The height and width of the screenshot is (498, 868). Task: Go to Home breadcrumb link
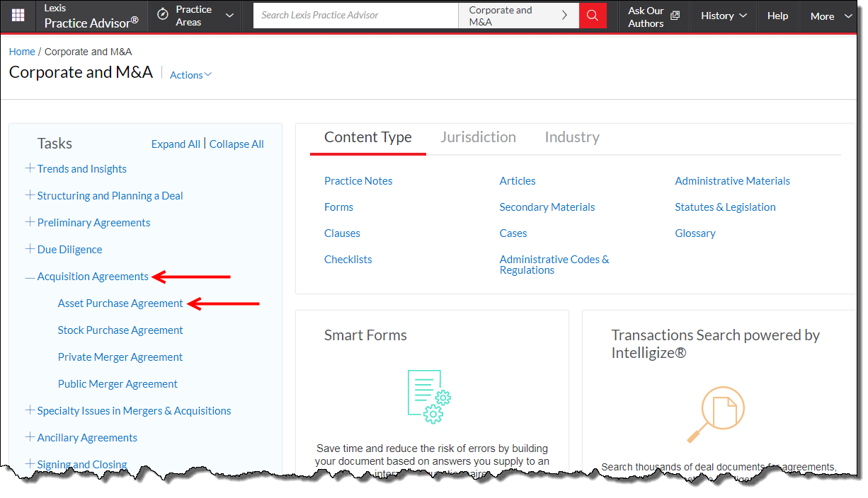click(22, 52)
